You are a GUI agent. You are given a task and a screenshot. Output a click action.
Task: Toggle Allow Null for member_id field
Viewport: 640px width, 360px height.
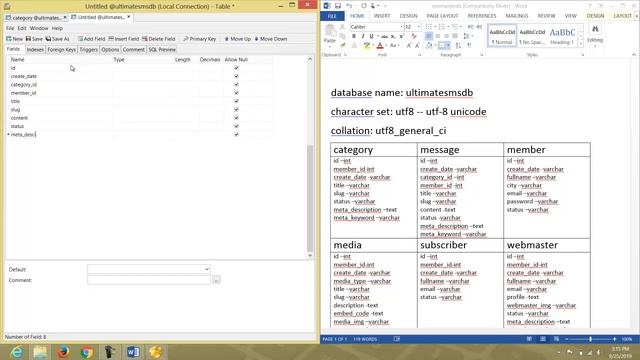[x=236, y=93]
